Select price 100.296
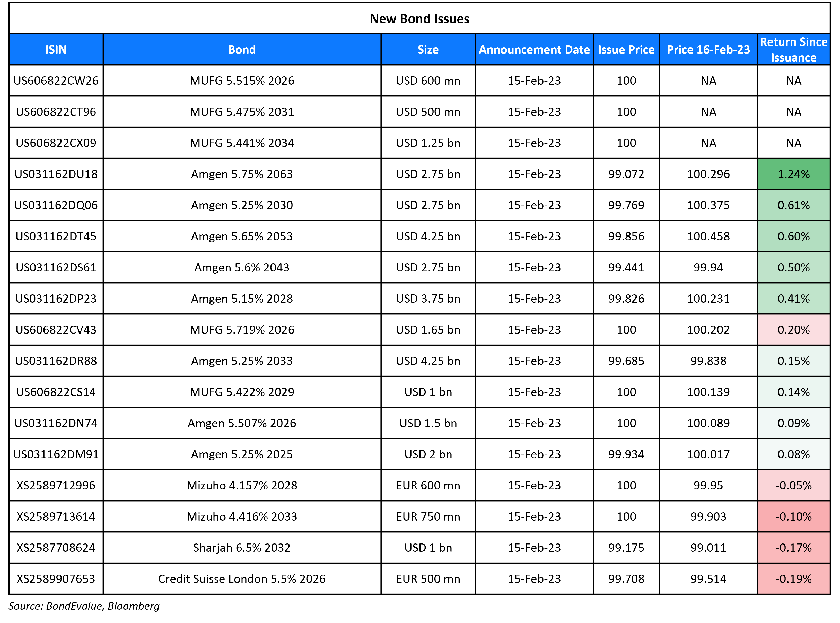This screenshot has width=840, height=623. 708,174
